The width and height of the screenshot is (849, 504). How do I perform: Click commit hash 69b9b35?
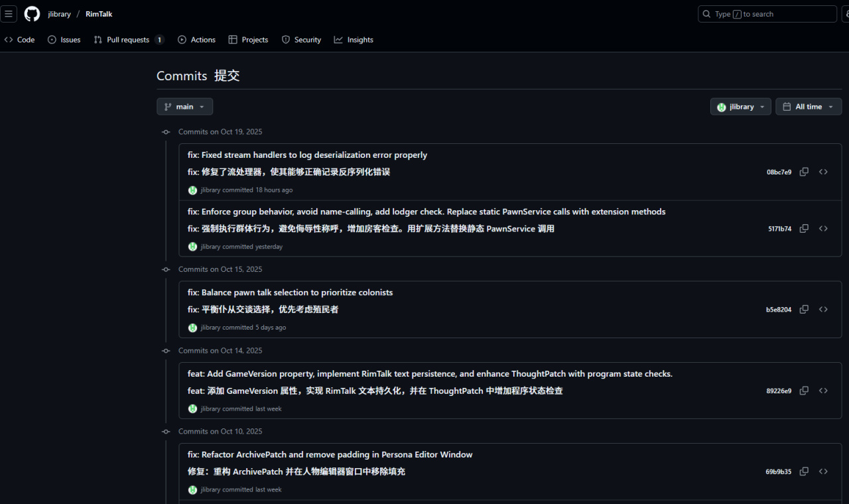(x=778, y=472)
